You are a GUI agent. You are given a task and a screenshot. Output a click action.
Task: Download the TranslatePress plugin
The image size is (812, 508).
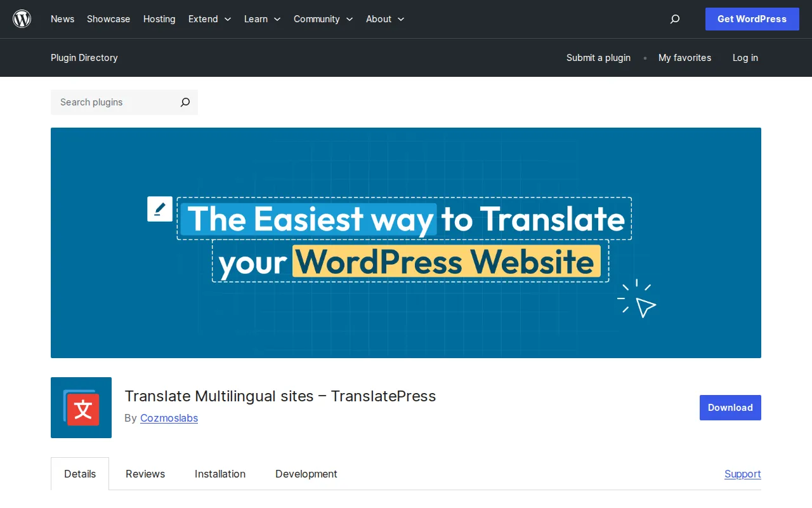point(730,408)
